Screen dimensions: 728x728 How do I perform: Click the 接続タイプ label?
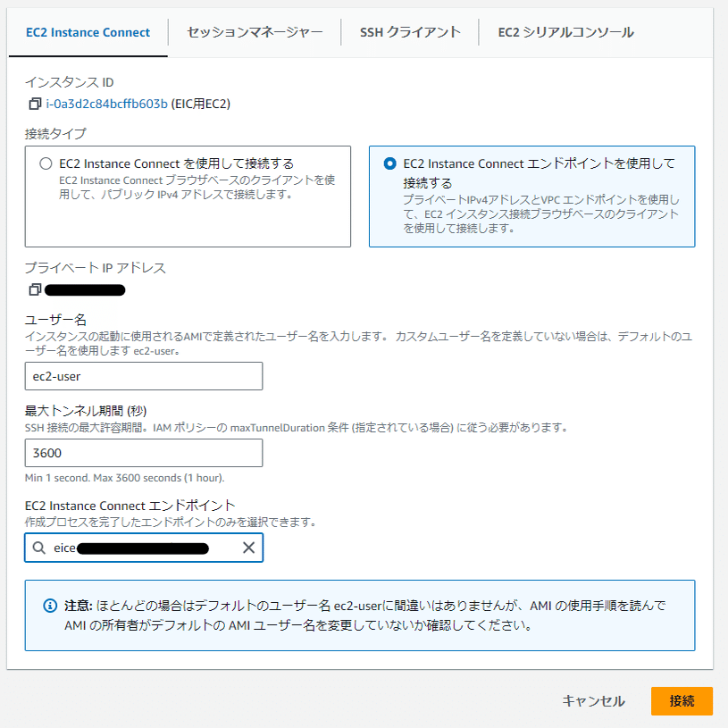(x=55, y=134)
